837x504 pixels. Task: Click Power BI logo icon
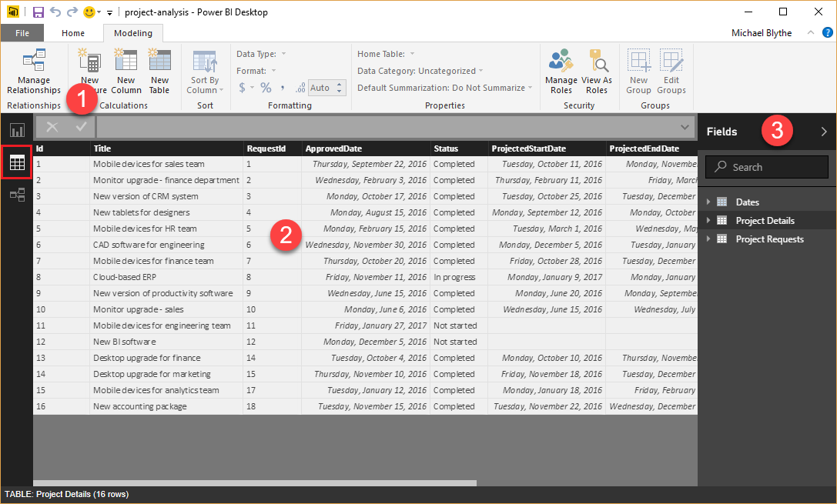pos(13,12)
